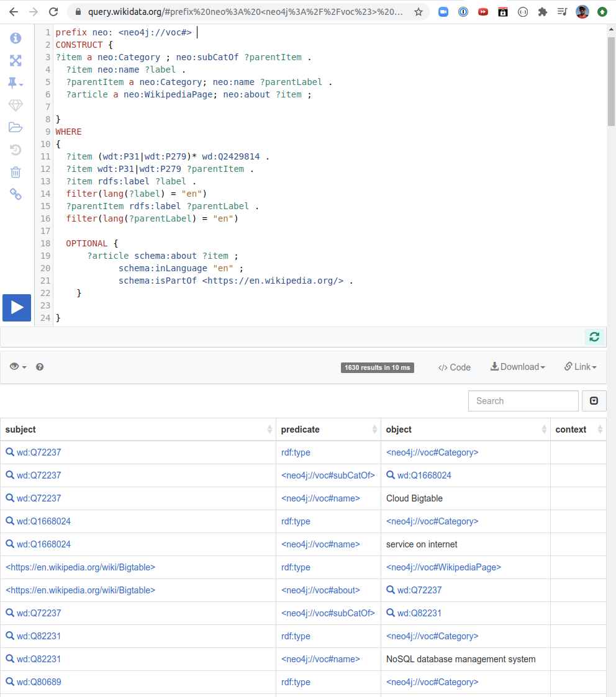The width and height of the screenshot is (616, 697).
Task: Open the Zoom extension icon
Action: [x=443, y=12]
